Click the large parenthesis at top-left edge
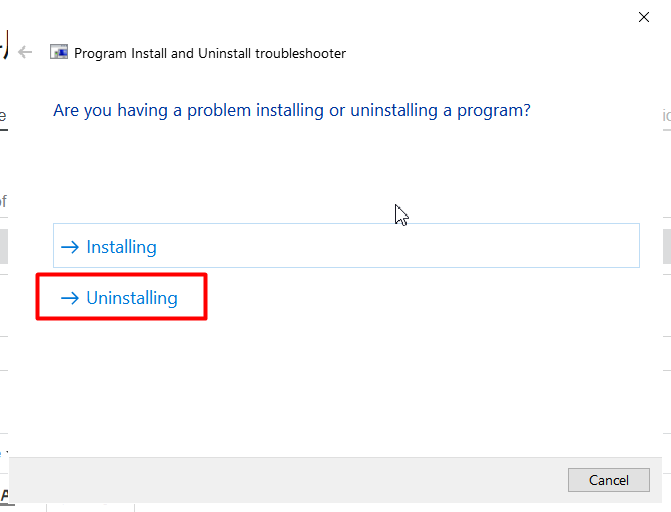Viewport: 671px width, 512px height. pos(4,45)
